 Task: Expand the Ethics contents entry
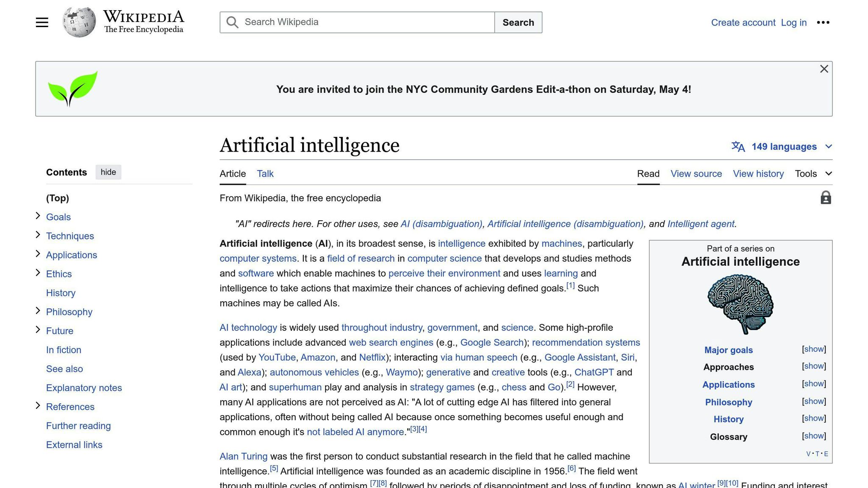point(38,273)
